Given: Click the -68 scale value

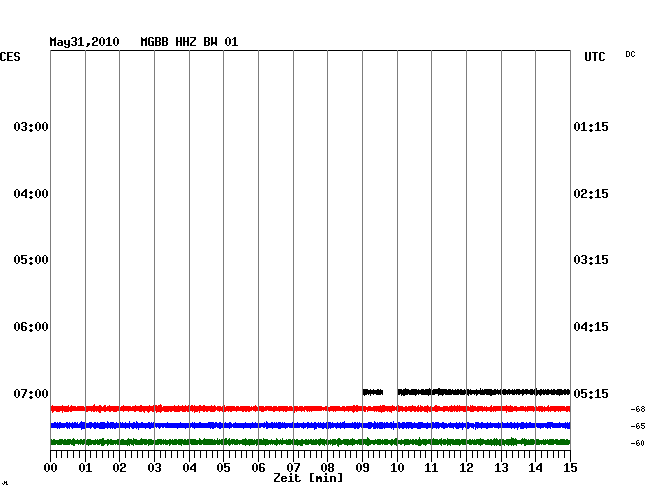Looking at the screenshot, I should [x=638, y=409].
